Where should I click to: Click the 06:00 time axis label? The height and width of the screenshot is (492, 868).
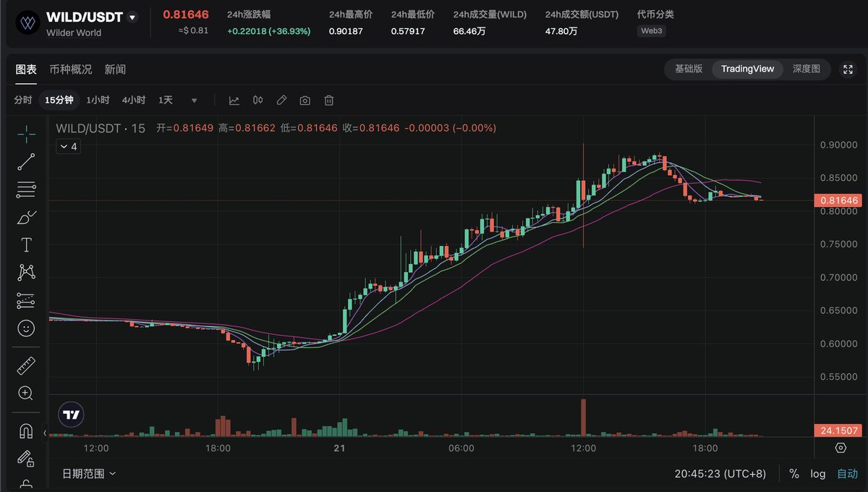coord(461,449)
